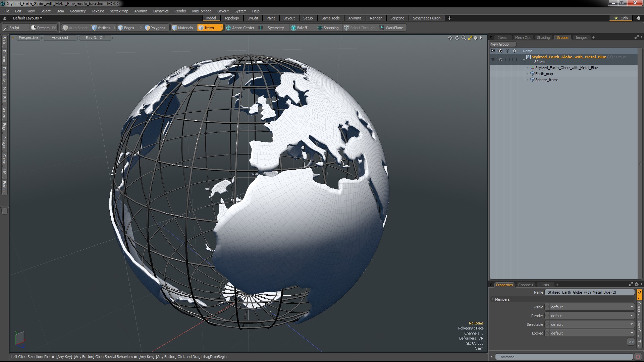The width and height of the screenshot is (644, 362).
Task: Click the expand >> button in Properties
Action: [x=631, y=342]
